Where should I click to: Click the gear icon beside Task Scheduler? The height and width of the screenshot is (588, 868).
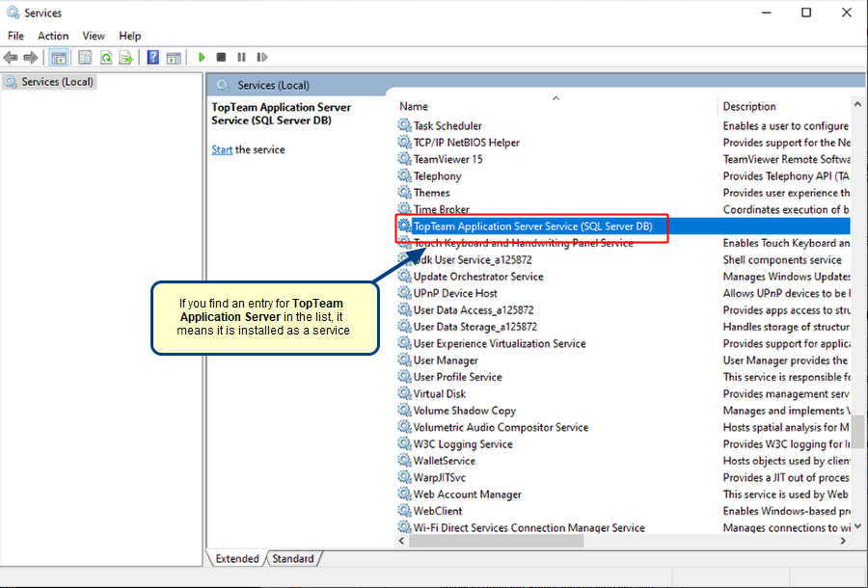[x=405, y=125]
